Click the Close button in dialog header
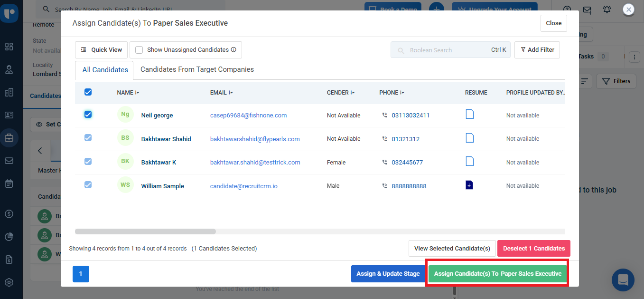Screen dimensions: 644x299 554,23
